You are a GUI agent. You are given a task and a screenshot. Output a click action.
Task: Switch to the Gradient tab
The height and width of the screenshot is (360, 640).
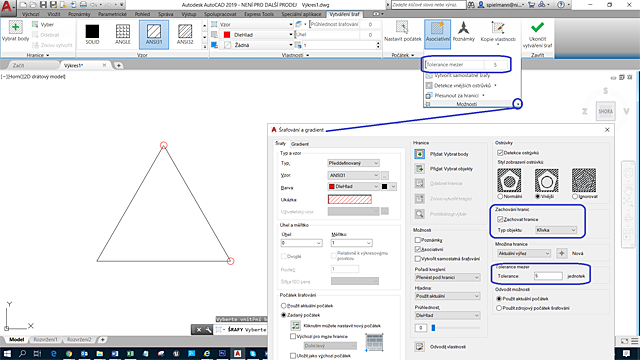click(300, 144)
